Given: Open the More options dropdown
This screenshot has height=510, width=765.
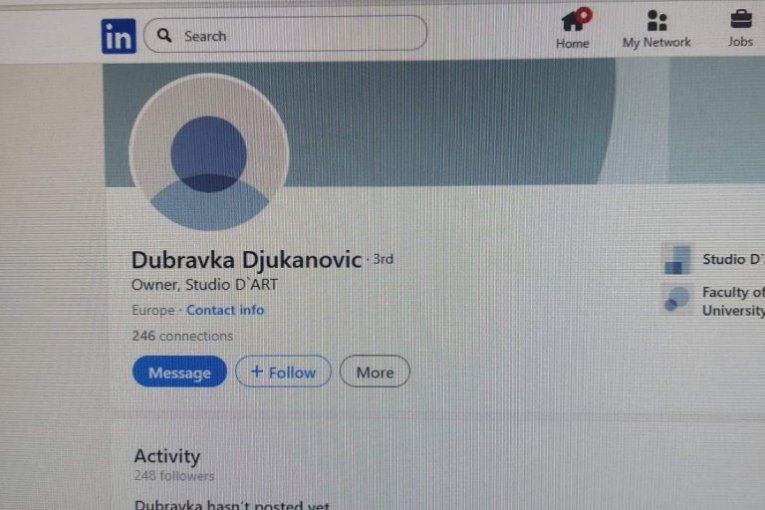Looking at the screenshot, I should [x=375, y=372].
